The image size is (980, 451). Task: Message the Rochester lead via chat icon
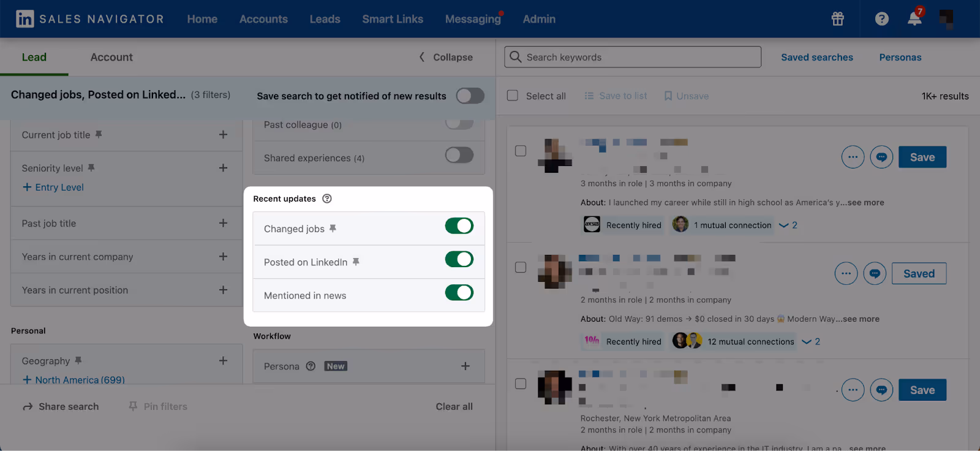(x=881, y=390)
